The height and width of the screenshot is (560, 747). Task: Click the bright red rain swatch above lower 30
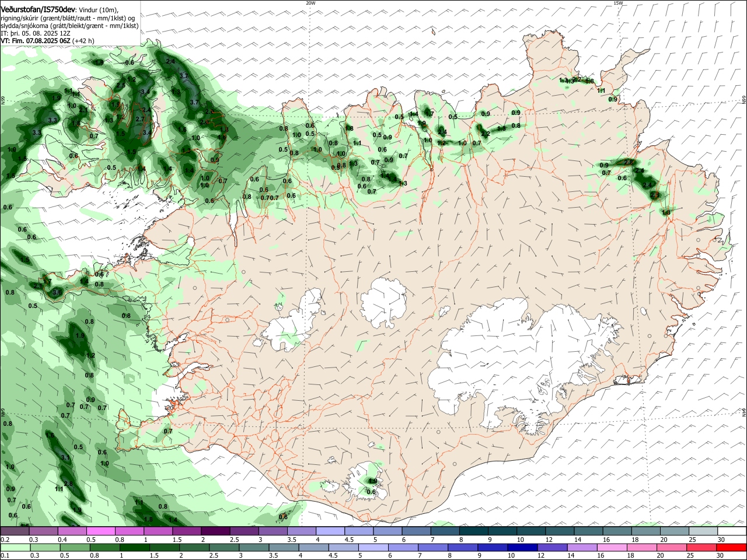[731, 548]
